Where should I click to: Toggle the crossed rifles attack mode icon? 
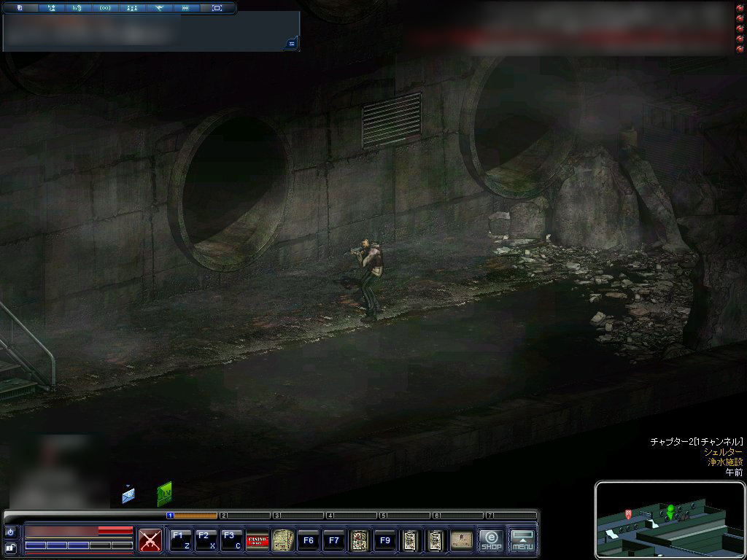pyautogui.click(x=150, y=540)
